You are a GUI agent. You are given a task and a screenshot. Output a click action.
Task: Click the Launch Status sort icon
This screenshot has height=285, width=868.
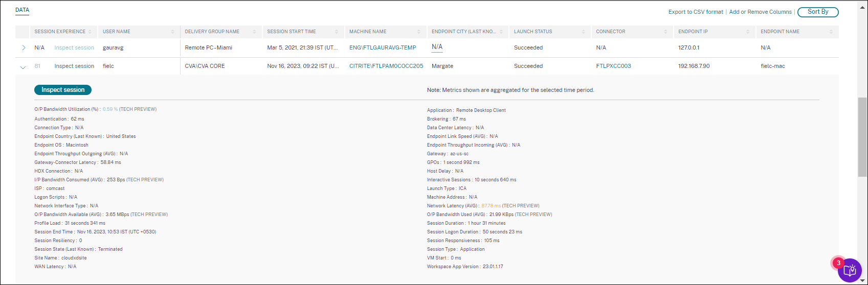coord(584,32)
